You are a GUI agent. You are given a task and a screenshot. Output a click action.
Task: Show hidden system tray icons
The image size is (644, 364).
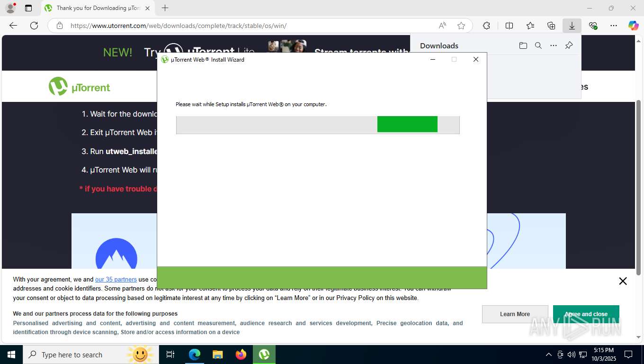pos(549,355)
